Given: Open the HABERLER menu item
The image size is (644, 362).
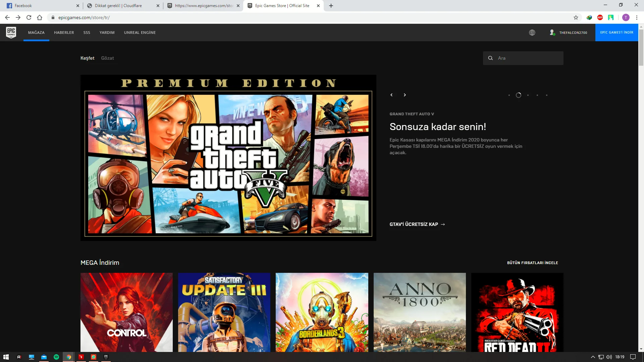Looking at the screenshot, I should coord(64,33).
